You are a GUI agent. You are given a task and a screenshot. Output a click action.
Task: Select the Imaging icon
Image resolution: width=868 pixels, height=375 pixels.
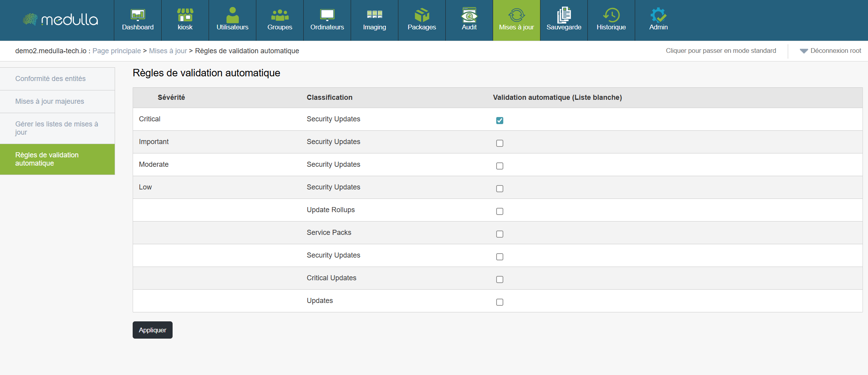coord(375,15)
